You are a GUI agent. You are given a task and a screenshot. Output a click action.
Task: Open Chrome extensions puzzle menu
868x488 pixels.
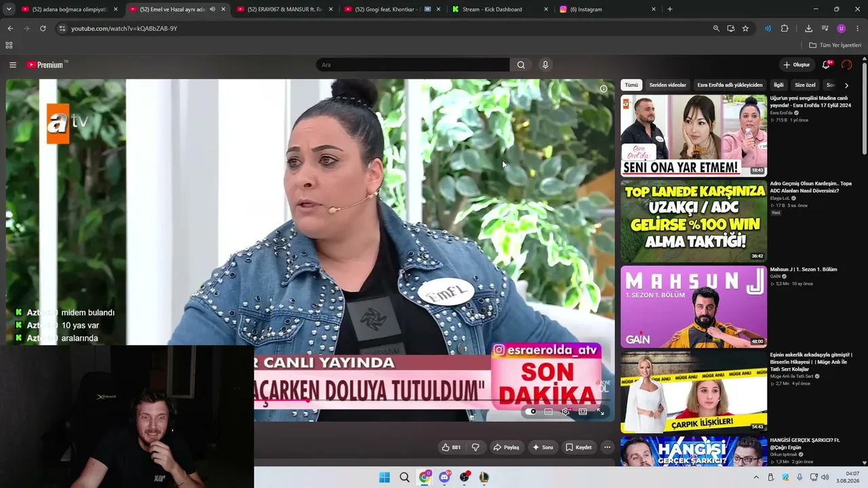785,28
